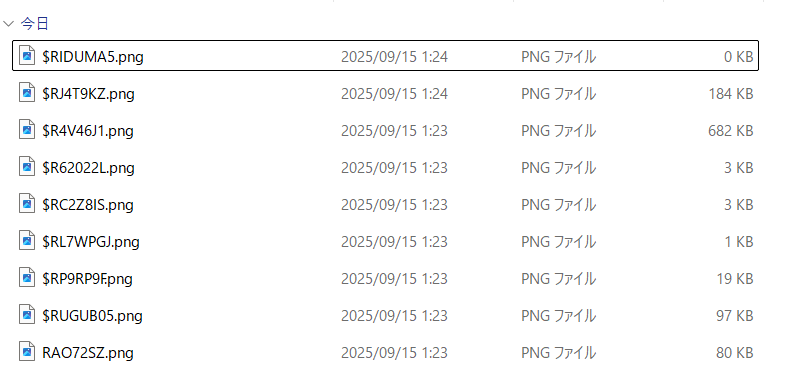Click the $R4V46J1.png file icon

27,129
